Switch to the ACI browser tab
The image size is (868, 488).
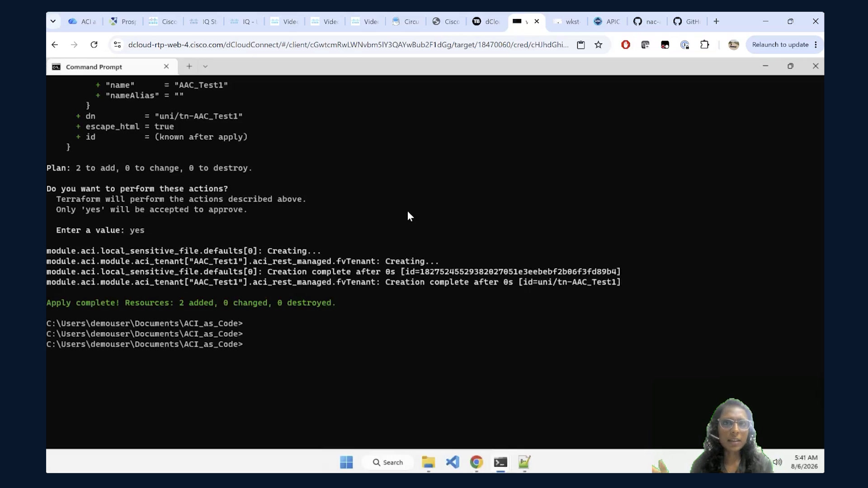point(82,21)
